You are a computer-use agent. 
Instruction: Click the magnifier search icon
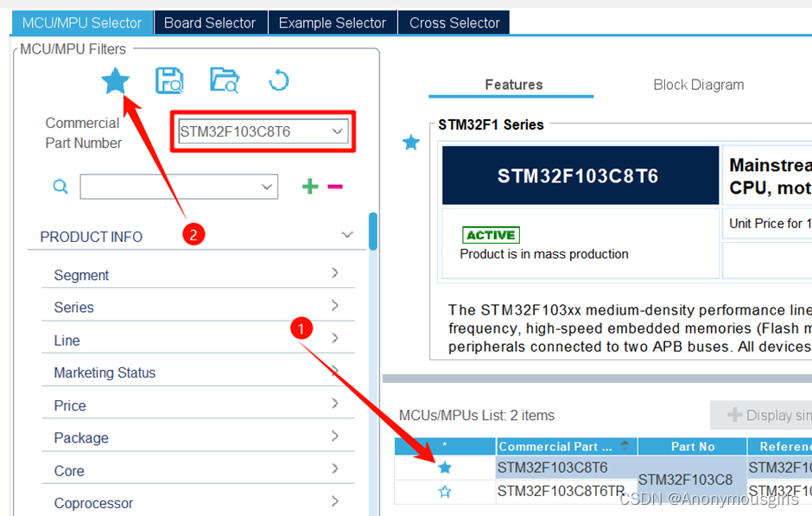[60, 186]
